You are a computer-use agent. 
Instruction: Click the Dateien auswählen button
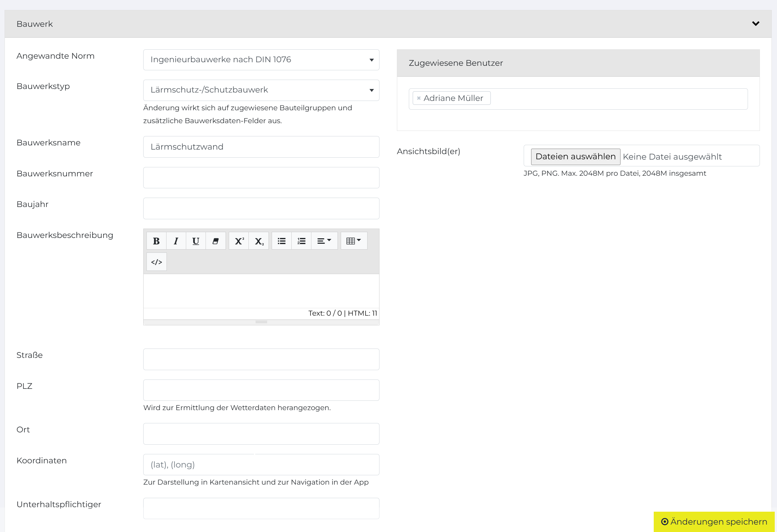[575, 157]
